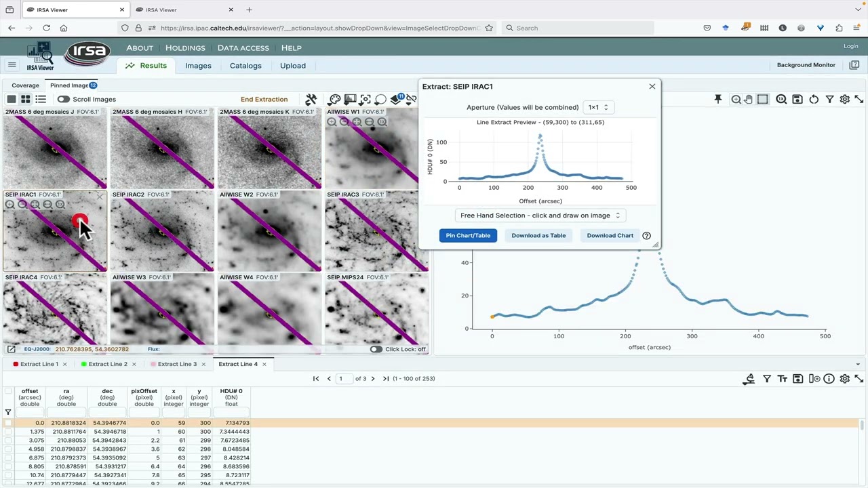The height and width of the screenshot is (488, 868).
Task: Select chart zoom-in magnifier tool
Action: tap(736, 99)
